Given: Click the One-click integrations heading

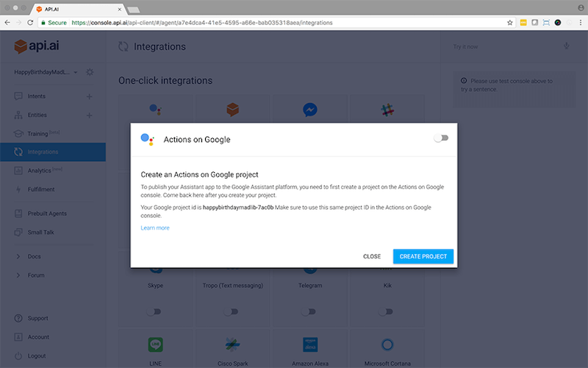Looking at the screenshot, I should tap(165, 81).
